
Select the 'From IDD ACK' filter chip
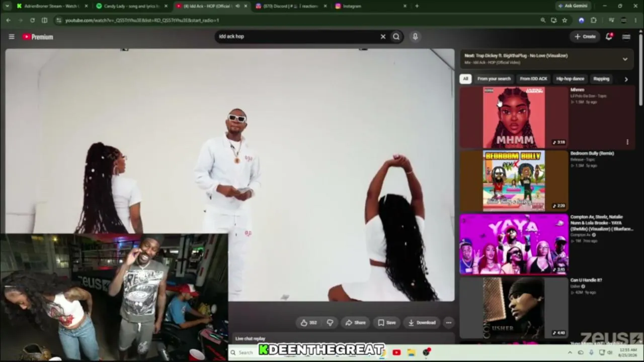tap(533, 78)
